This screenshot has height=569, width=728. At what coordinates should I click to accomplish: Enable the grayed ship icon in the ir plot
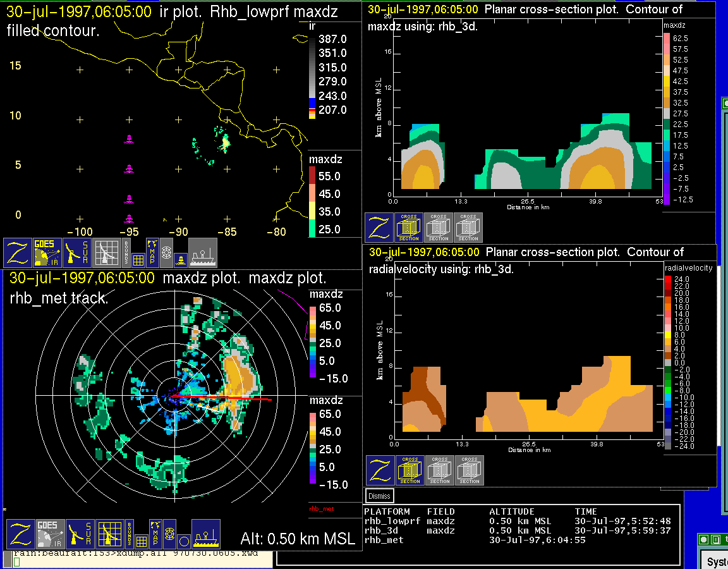[203, 253]
